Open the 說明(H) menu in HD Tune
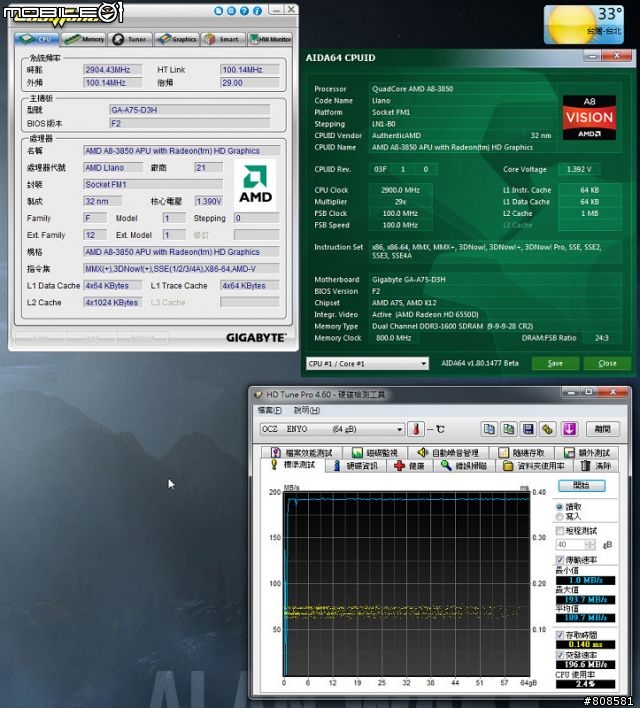Screen dimensions: 640x709 (x=307, y=410)
